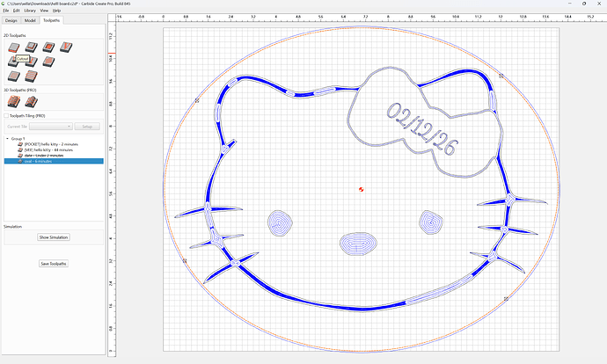Select the VCarve toolpath icon showing a V
Image resolution: width=607 pixels, height=364 pixels.
(66, 47)
